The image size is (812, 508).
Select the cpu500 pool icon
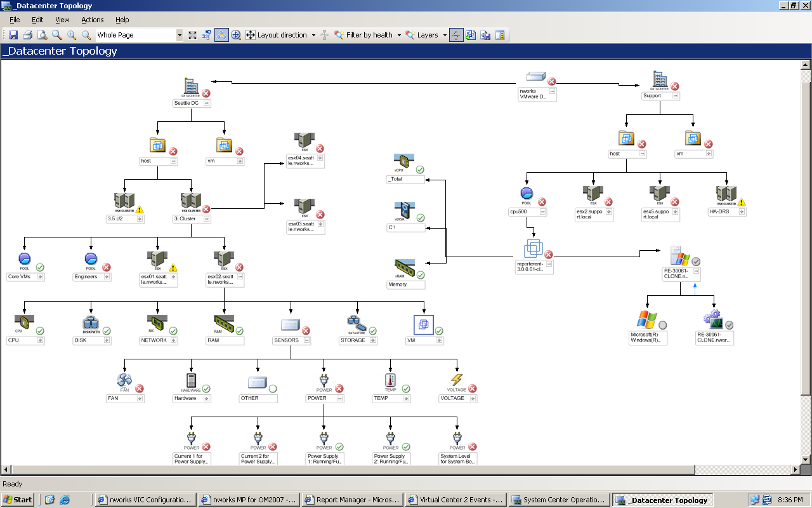click(x=527, y=196)
